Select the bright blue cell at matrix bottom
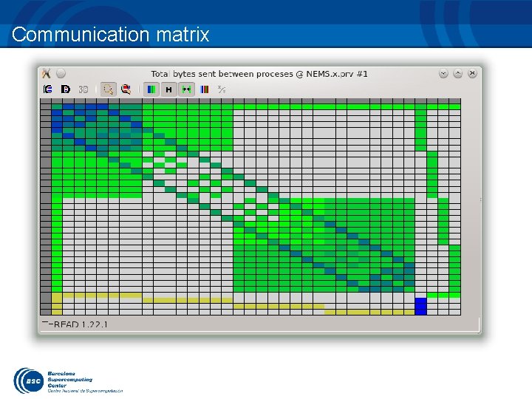This screenshot has height=399, width=532. pyautogui.click(x=420, y=307)
